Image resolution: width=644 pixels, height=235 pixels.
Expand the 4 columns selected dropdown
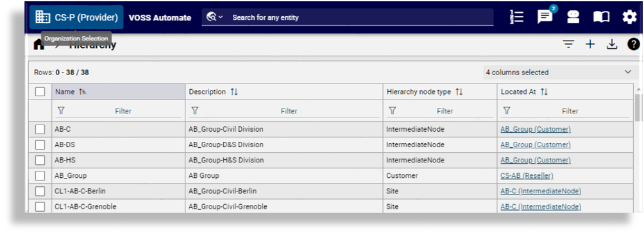(x=561, y=73)
